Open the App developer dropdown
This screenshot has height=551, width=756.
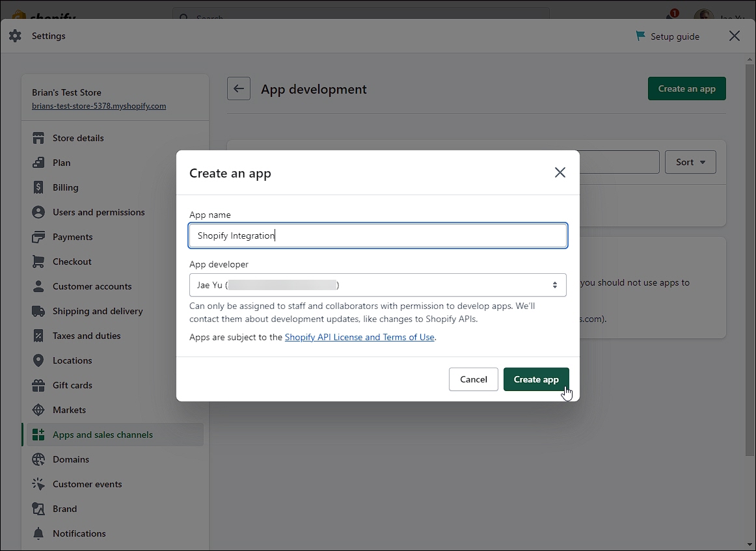(378, 285)
